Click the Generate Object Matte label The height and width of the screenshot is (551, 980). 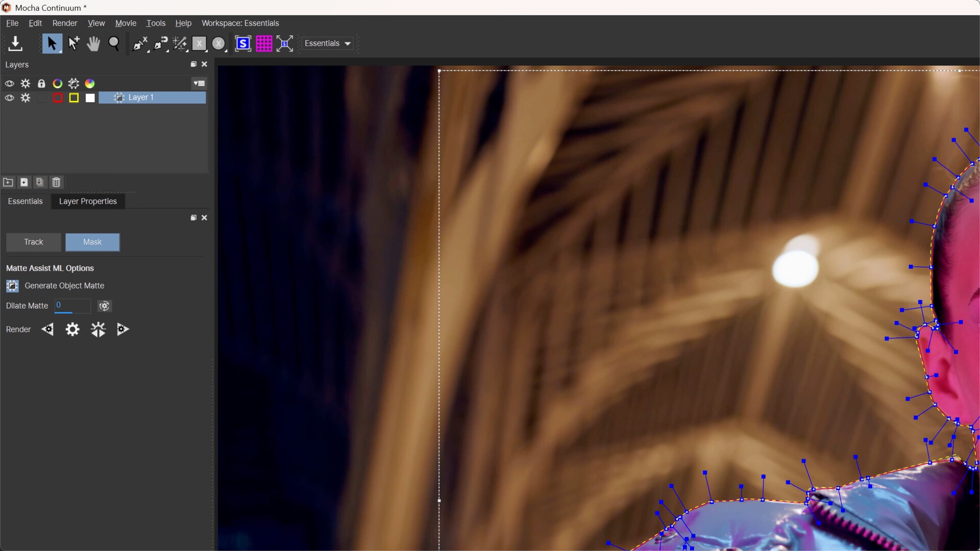point(64,286)
